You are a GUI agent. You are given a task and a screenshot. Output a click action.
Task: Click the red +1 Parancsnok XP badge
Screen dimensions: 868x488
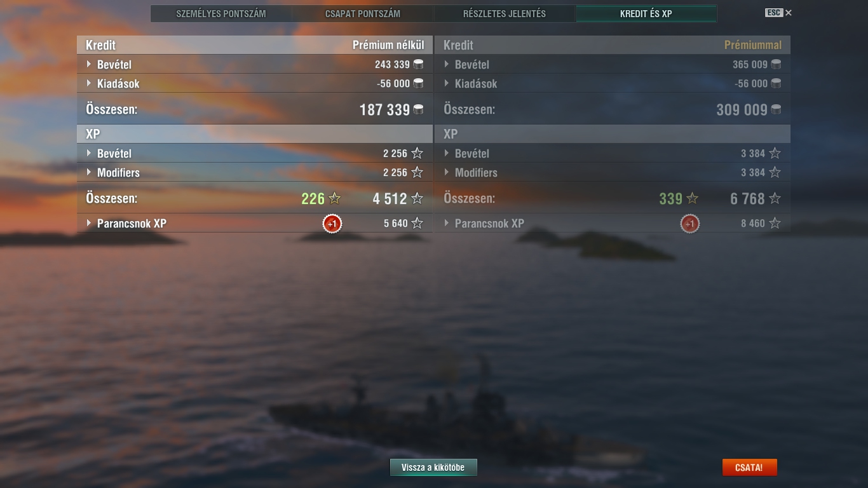[x=332, y=224]
